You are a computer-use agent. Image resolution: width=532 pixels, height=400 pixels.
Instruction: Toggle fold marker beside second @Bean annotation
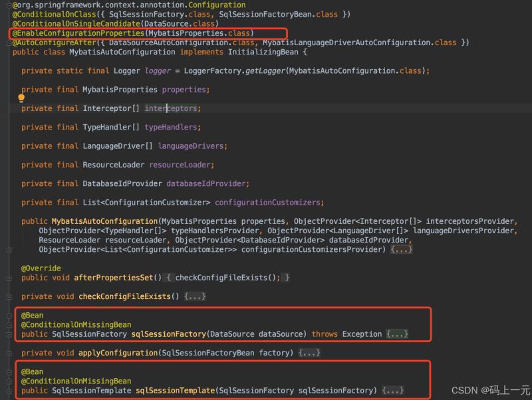point(9,372)
